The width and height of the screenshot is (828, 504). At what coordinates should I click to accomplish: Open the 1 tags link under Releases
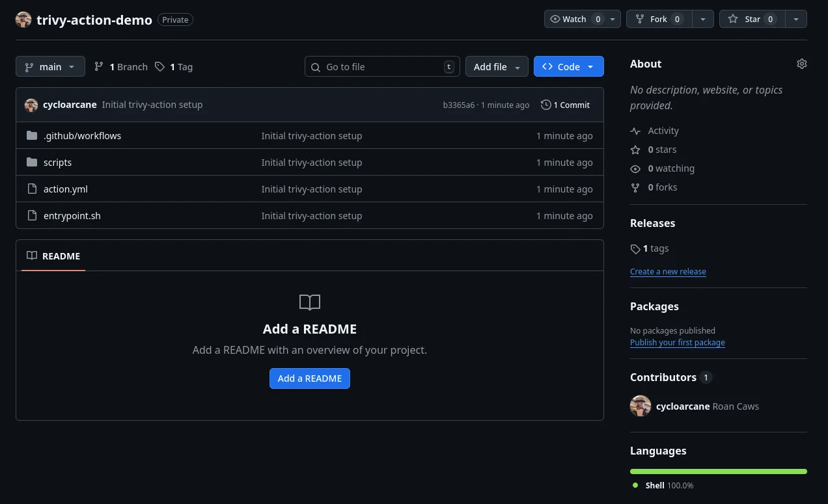coord(650,248)
